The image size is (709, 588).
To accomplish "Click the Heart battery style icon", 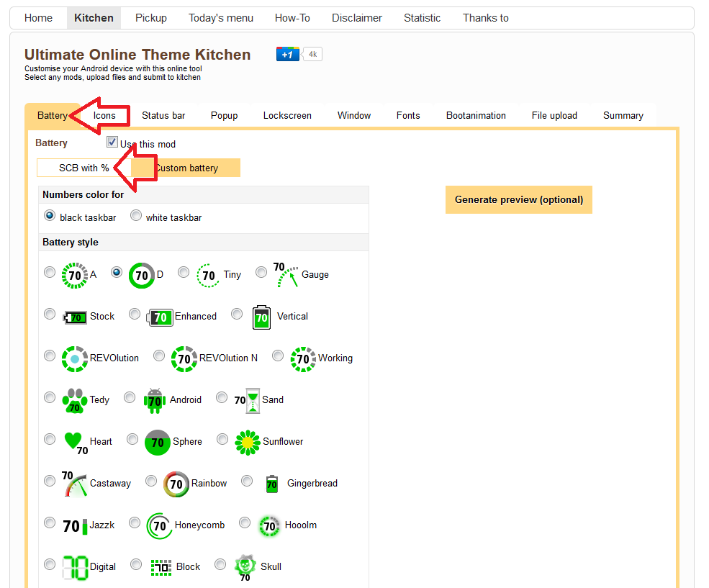I will (75, 443).
